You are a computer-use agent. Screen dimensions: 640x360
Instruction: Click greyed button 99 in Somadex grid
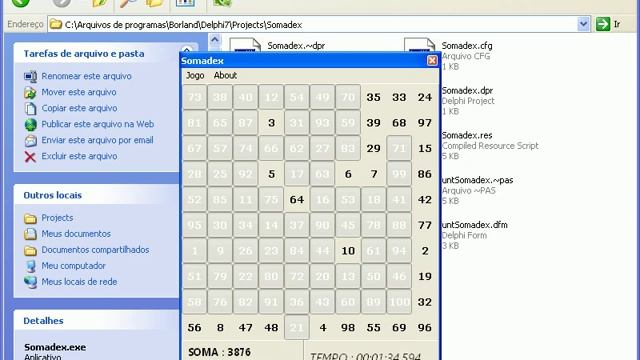(x=399, y=174)
